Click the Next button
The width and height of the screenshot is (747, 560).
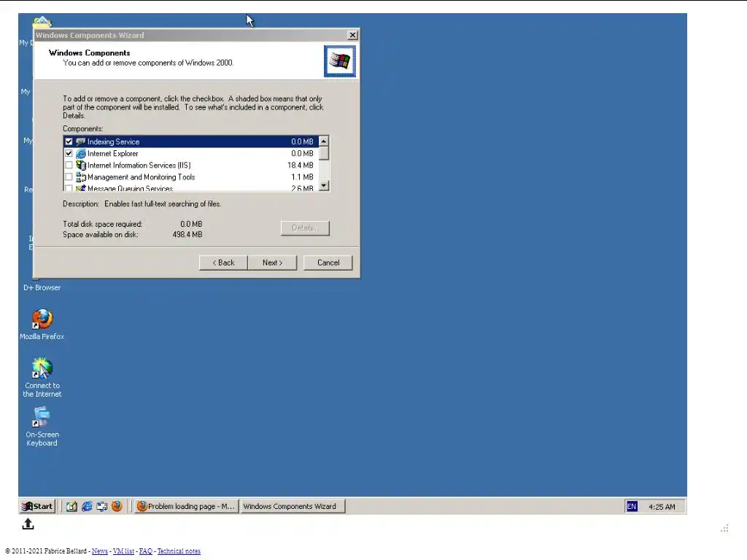pyautogui.click(x=273, y=262)
